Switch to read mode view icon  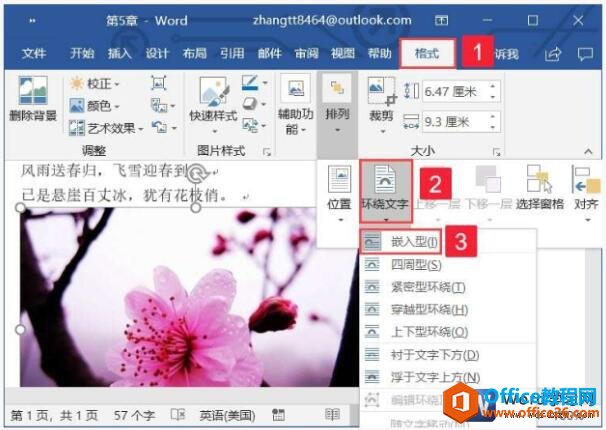332,415
